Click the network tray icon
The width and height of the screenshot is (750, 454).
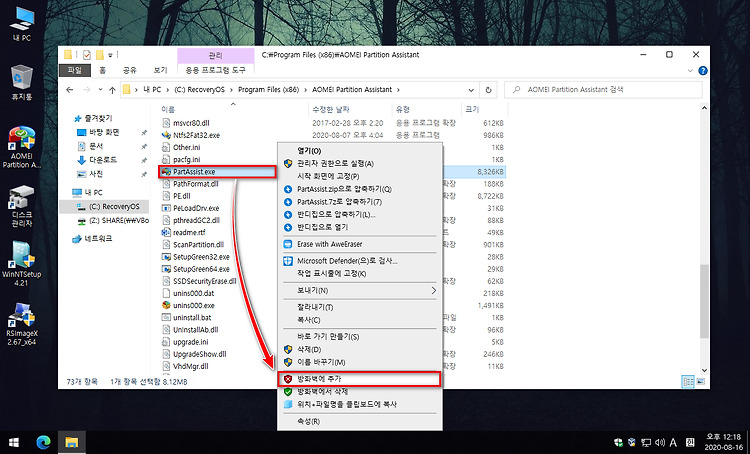coord(646,443)
